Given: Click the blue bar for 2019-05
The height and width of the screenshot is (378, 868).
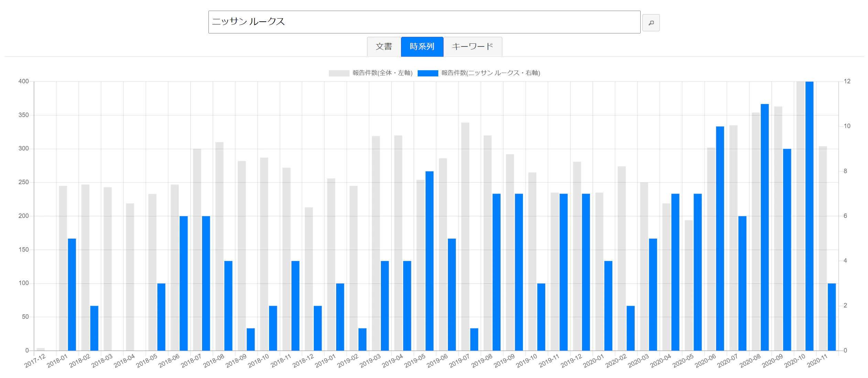Looking at the screenshot, I should [429, 261].
